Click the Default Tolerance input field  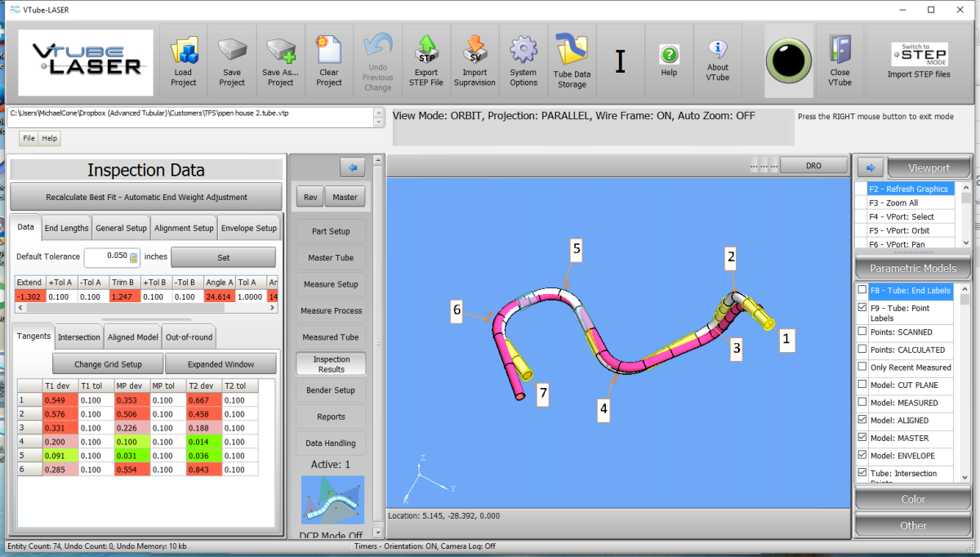[106, 256]
